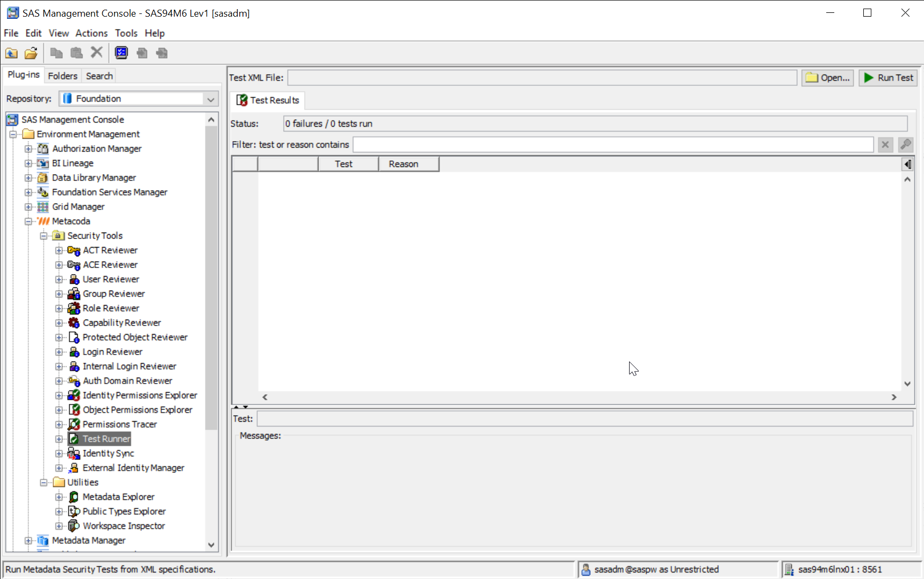Click the Open folder toolbar icon
924x579 pixels.
click(31, 53)
